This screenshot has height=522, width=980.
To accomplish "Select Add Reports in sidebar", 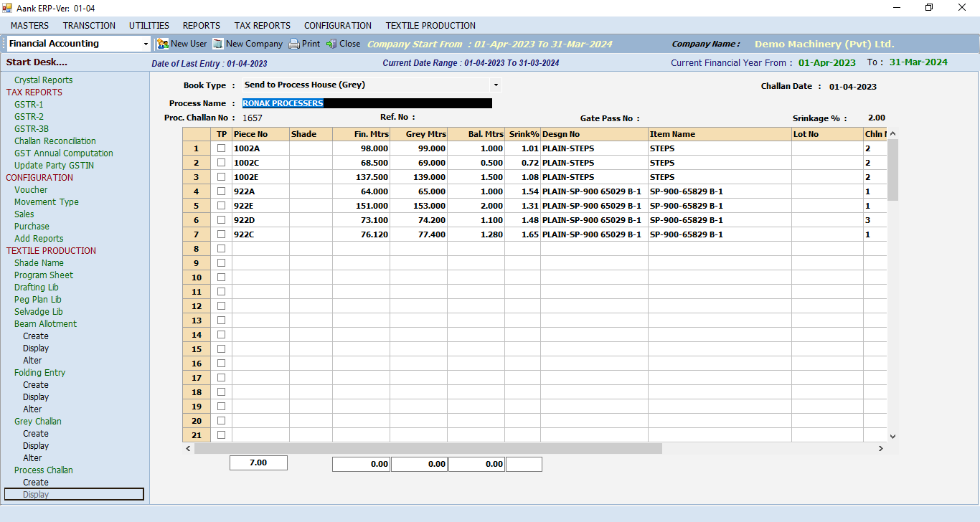I will [x=39, y=239].
